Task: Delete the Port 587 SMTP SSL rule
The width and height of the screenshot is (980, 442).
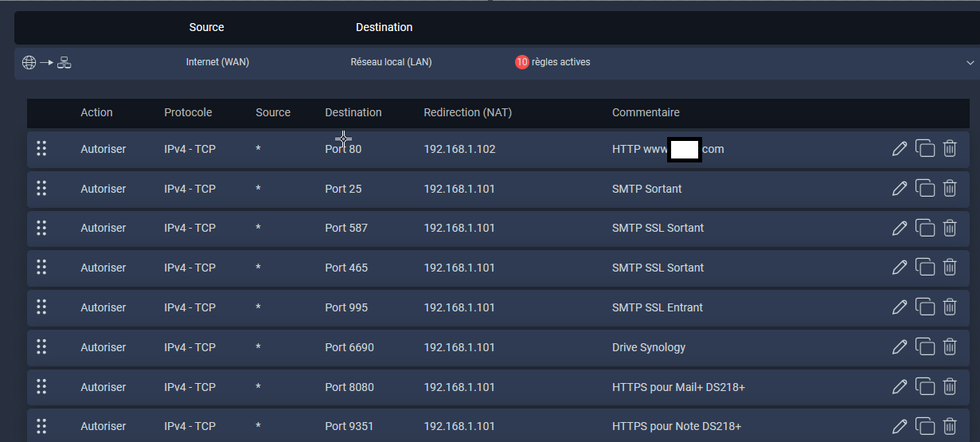Action: (x=950, y=228)
